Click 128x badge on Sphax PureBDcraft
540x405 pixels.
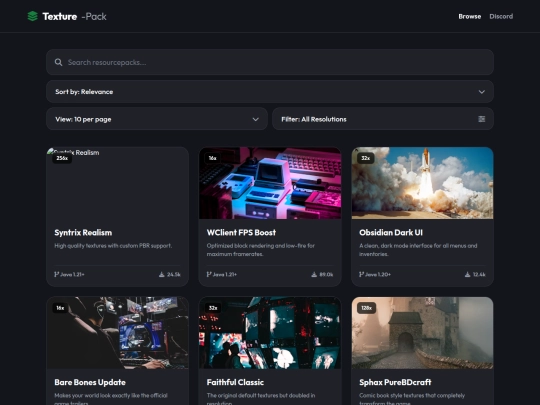(366, 308)
